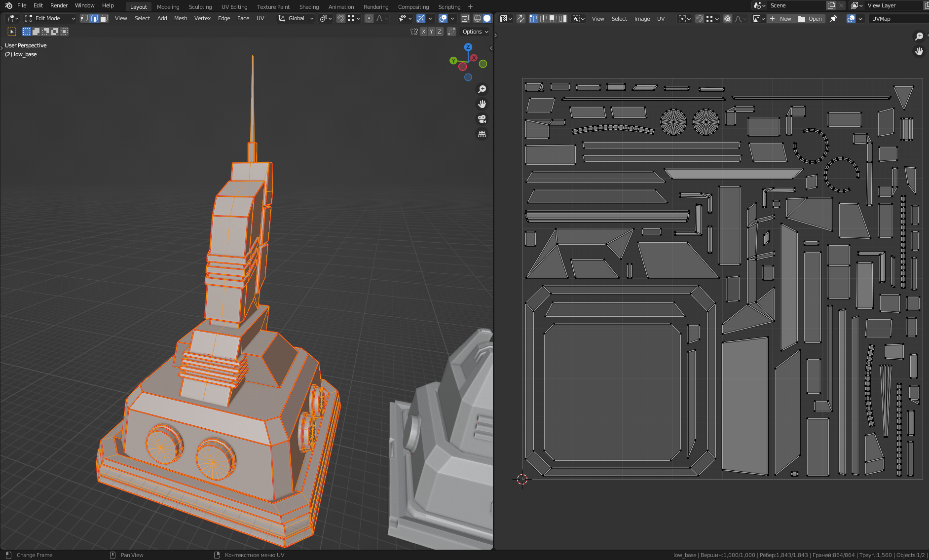Enable X axis mesh symmetry
The width and height of the screenshot is (929, 560).
pyautogui.click(x=423, y=32)
